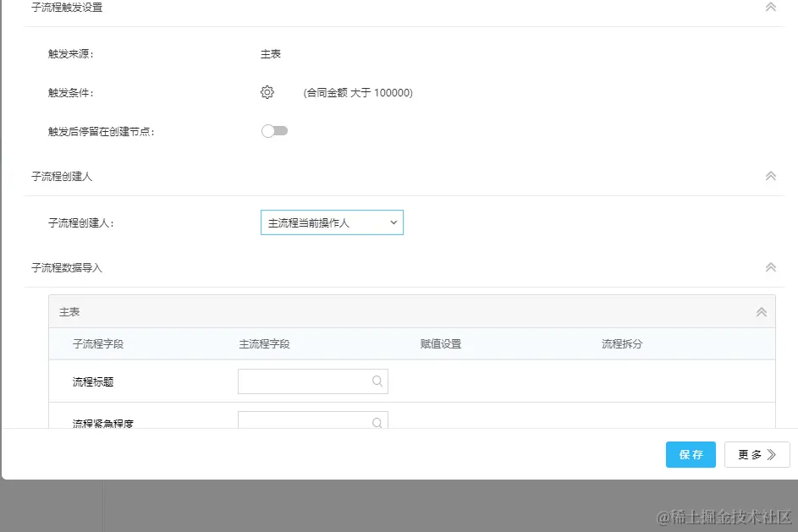The height and width of the screenshot is (532, 798).
Task: Open 子流程创建人 dropdown
Action: [x=332, y=222]
